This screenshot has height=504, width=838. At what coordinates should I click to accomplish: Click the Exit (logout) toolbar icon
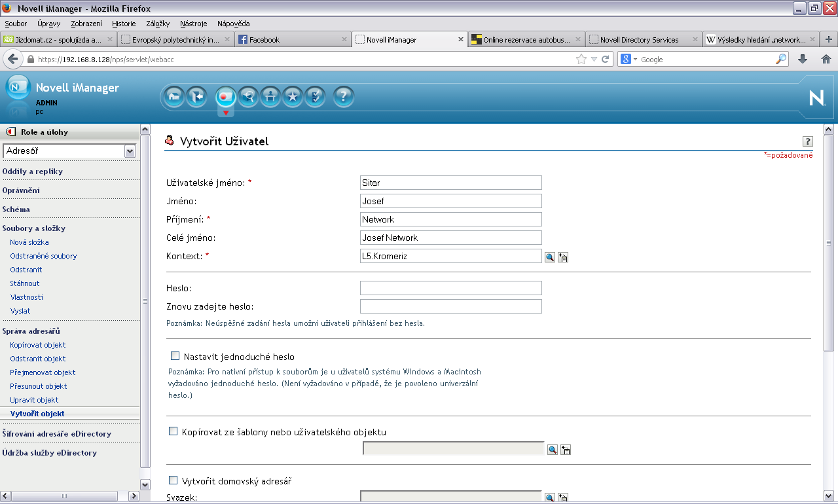196,97
